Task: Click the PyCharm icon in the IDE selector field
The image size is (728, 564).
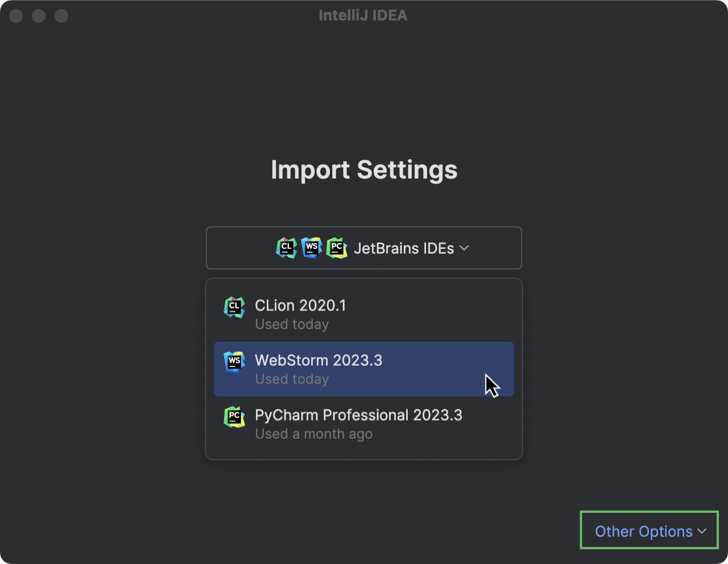Action: (337, 248)
